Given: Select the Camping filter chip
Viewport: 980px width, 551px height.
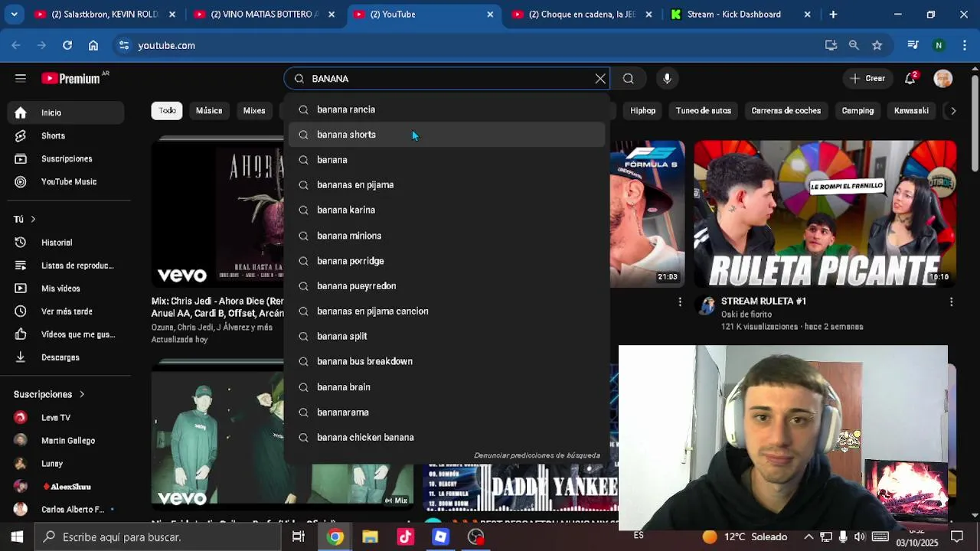Looking at the screenshot, I should (x=857, y=110).
